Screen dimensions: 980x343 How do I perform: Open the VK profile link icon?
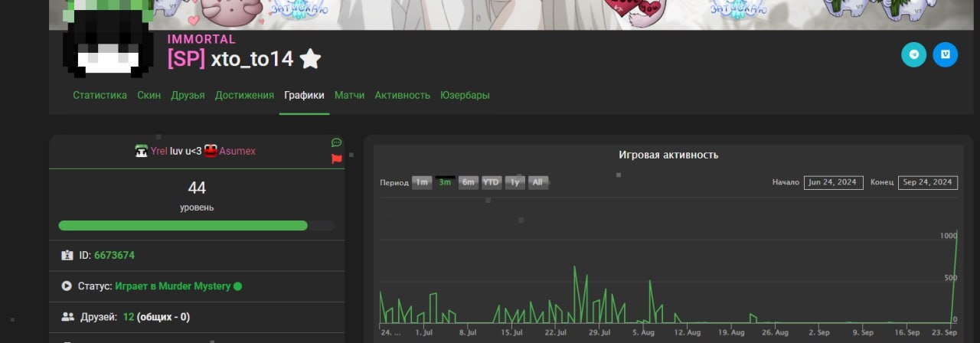point(945,54)
